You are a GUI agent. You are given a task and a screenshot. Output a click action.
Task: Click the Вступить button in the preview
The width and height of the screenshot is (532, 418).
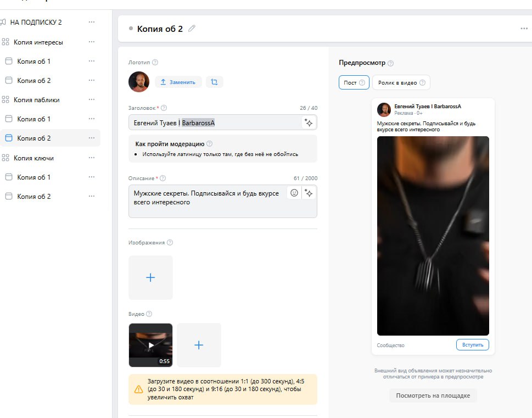coord(472,345)
